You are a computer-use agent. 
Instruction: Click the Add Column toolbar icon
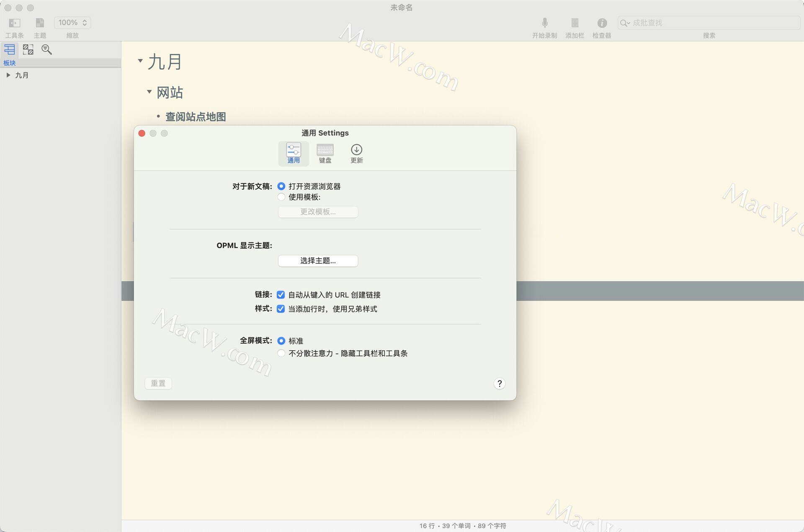click(x=575, y=23)
